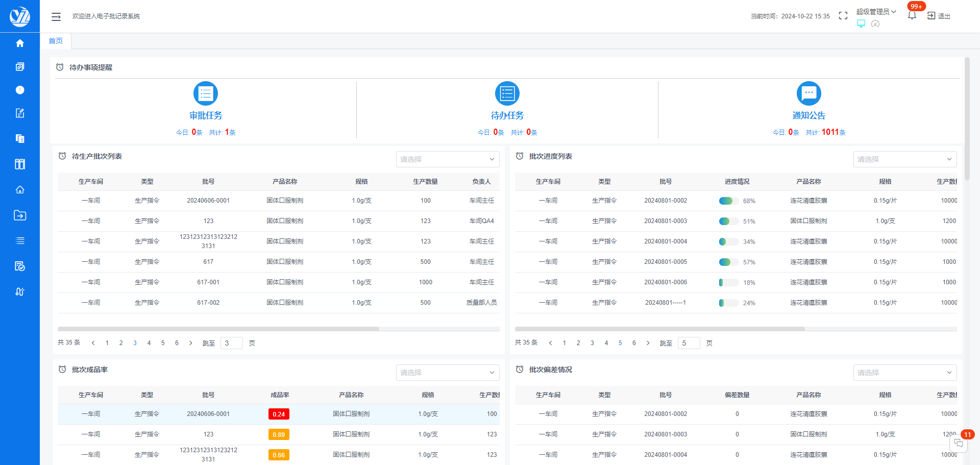Open the sidebar folder-arrow icon
Image resolution: width=980 pixels, height=465 pixels.
click(x=20, y=215)
